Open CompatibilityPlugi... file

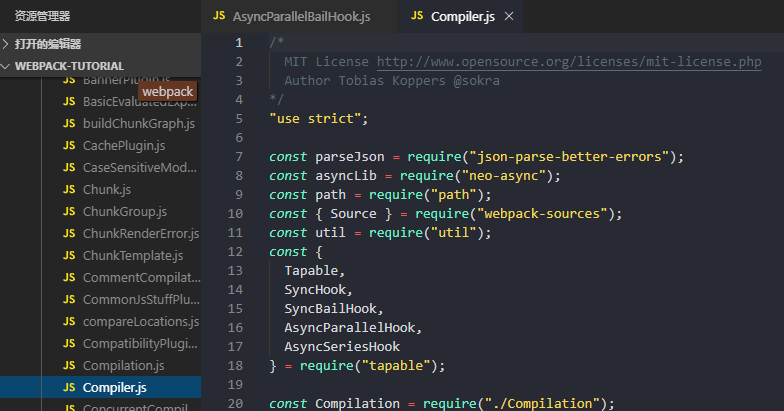click(140, 344)
